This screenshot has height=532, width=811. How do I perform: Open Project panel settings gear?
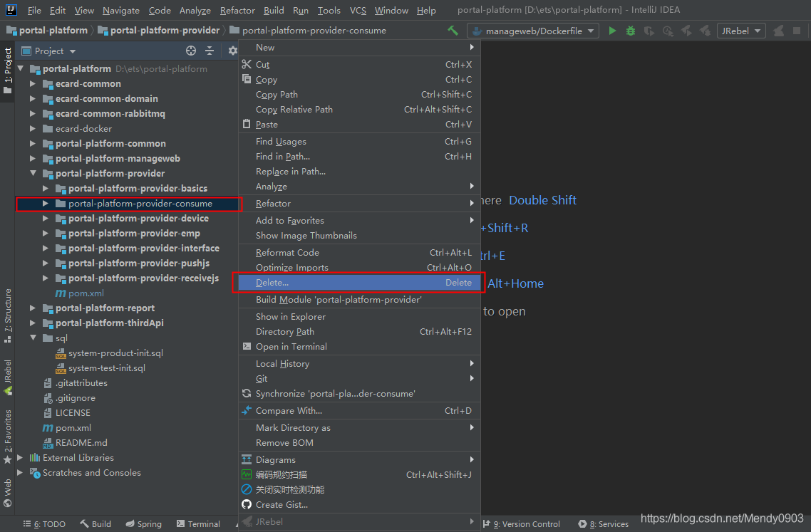(x=232, y=51)
